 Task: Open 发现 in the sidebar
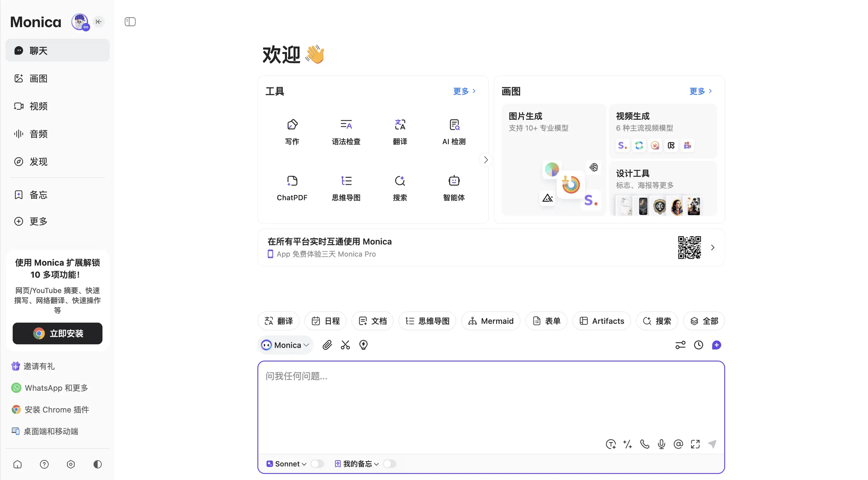(x=38, y=162)
